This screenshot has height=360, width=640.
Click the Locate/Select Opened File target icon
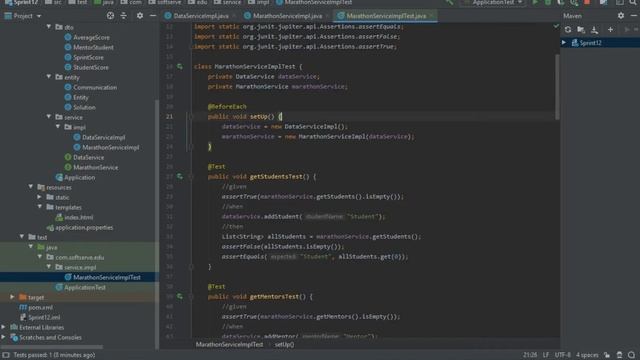point(110,16)
